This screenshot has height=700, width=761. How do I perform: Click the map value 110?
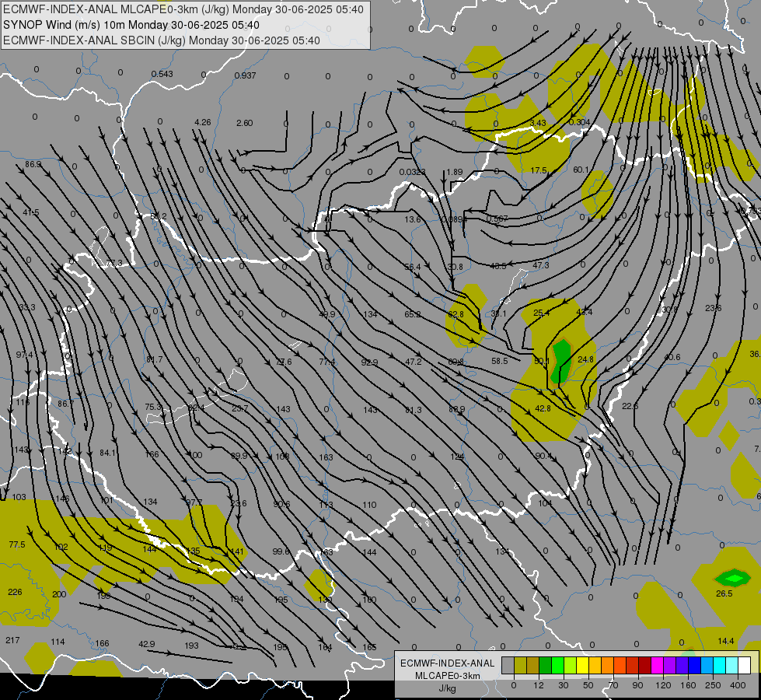click(x=369, y=505)
